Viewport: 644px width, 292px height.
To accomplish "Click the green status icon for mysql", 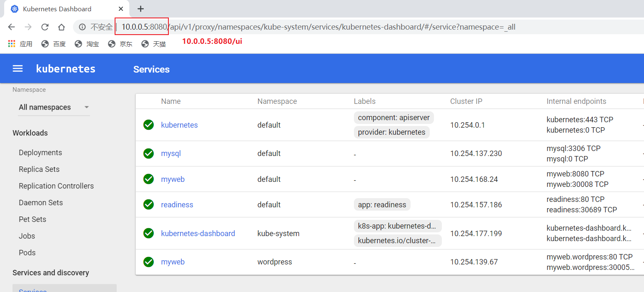I will coord(148,154).
